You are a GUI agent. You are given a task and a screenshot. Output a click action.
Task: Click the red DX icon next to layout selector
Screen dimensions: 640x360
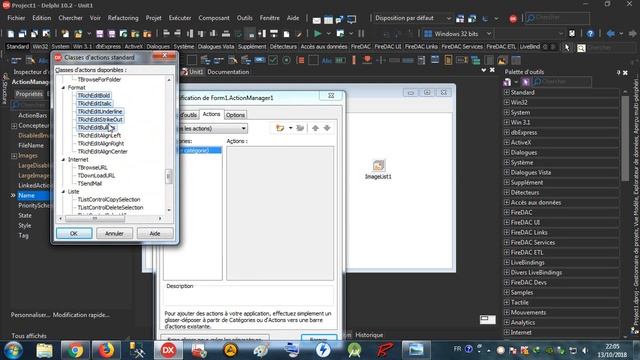click(x=513, y=19)
